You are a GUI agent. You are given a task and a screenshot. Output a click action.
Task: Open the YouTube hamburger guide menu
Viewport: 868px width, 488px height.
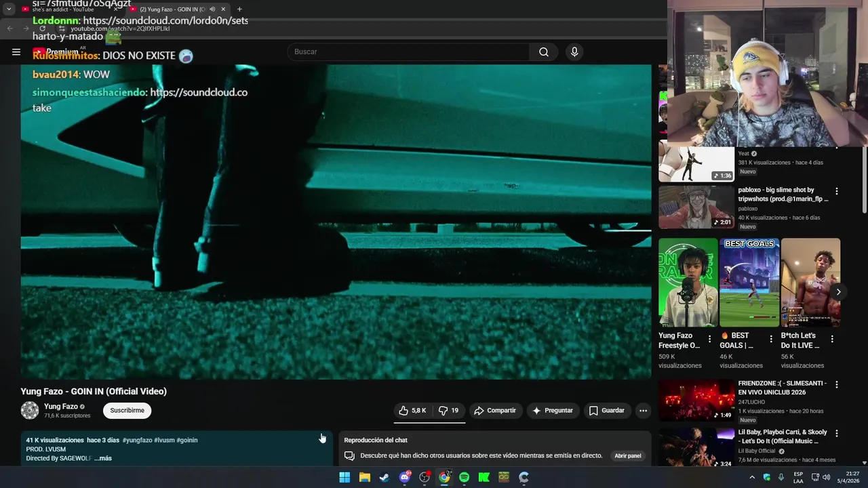click(16, 52)
